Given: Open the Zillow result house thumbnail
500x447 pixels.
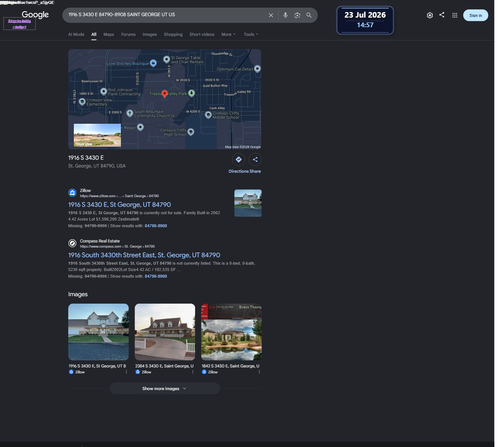Looking at the screenshot, I should coord(248,203).
